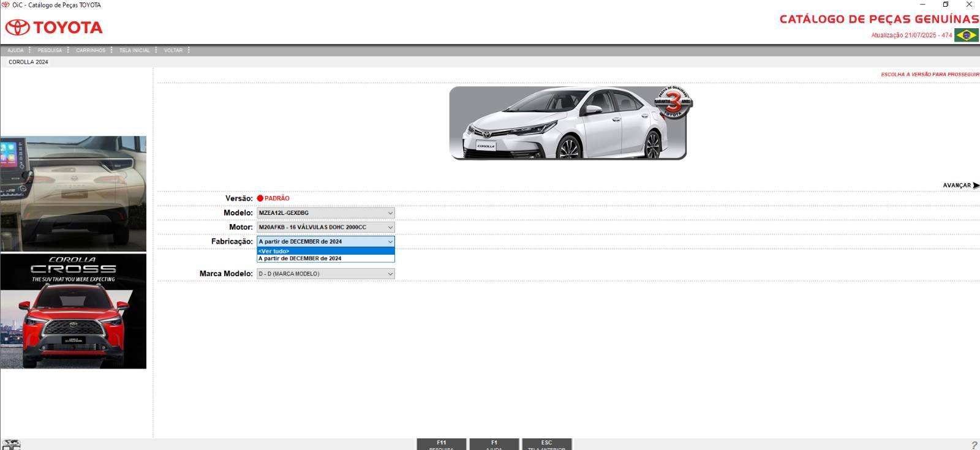The image size is (980, 450).
Task: Expand the Modelo dropdown
Action: pos(390,213)
